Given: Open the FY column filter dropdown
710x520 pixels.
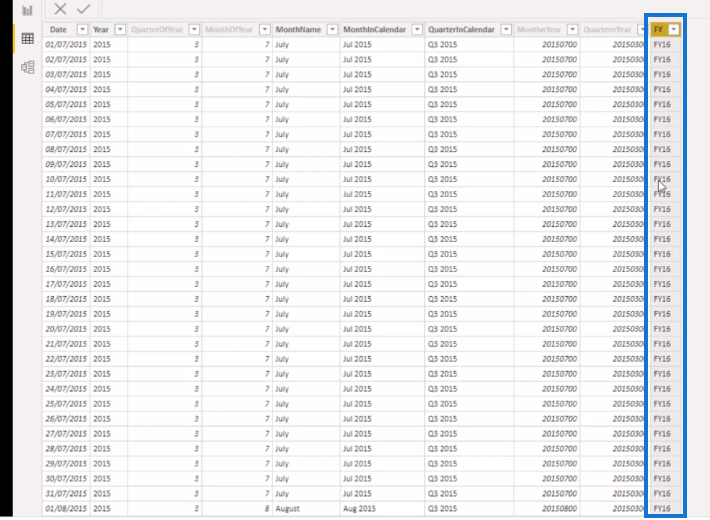Looking at the screenshot, I should click(x=674, y=29).
